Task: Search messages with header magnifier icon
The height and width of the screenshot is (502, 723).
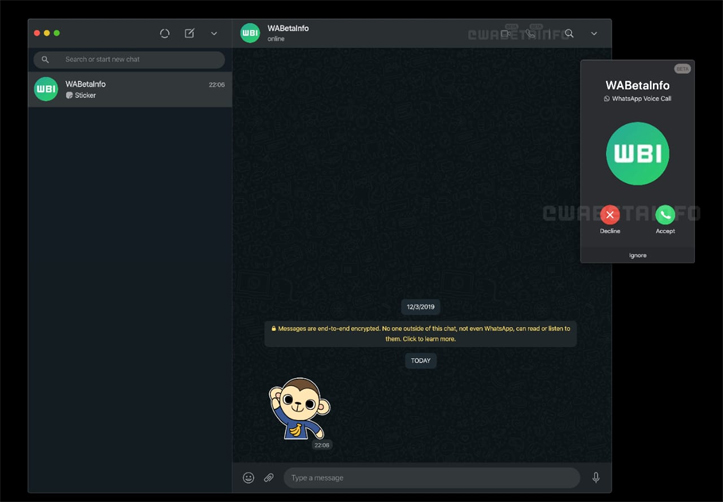Action: tap(569, 33)
